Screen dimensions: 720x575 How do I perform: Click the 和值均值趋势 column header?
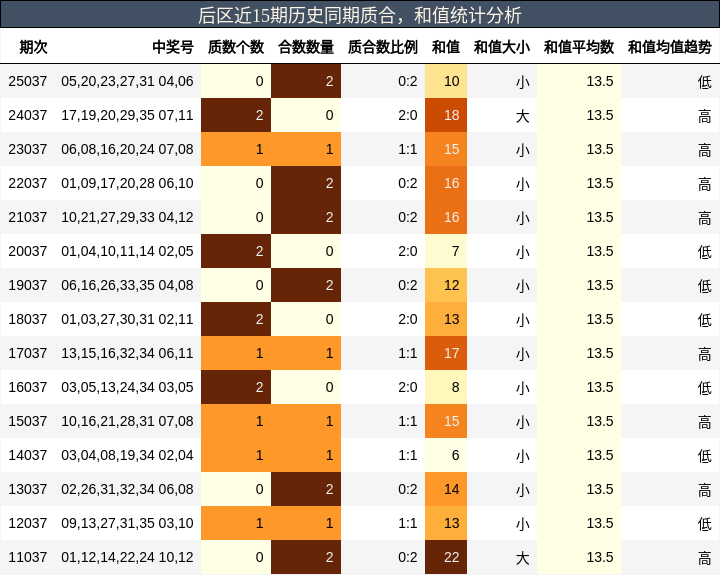[x=669, y=46]
